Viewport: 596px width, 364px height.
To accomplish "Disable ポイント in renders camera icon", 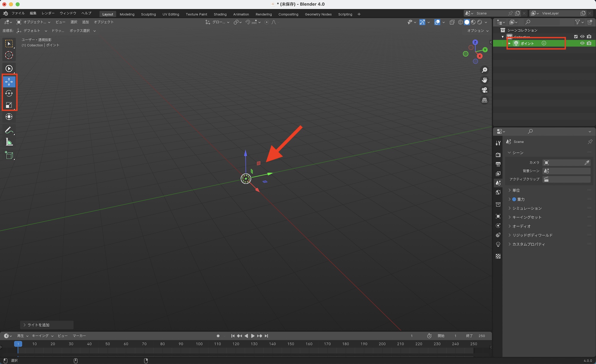I will click(589, 43).
